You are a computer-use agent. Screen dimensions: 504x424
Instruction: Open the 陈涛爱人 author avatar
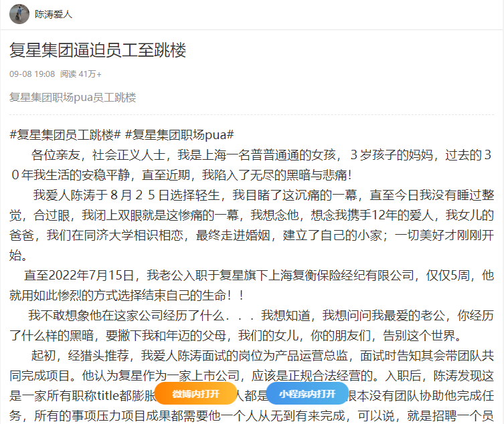tap(19, 14)
